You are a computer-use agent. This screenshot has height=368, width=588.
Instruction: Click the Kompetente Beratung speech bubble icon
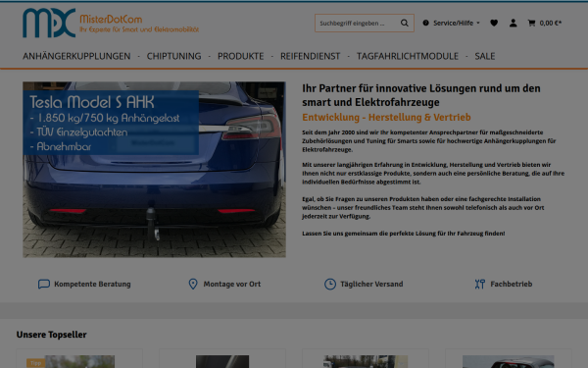(x=44, y=284)
